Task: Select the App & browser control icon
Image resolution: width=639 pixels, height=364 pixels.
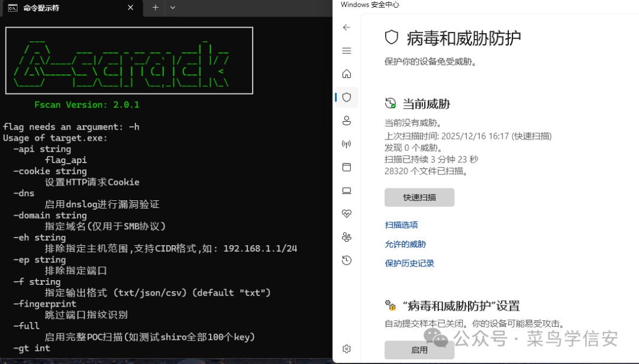Action: (x=346, y=167)
